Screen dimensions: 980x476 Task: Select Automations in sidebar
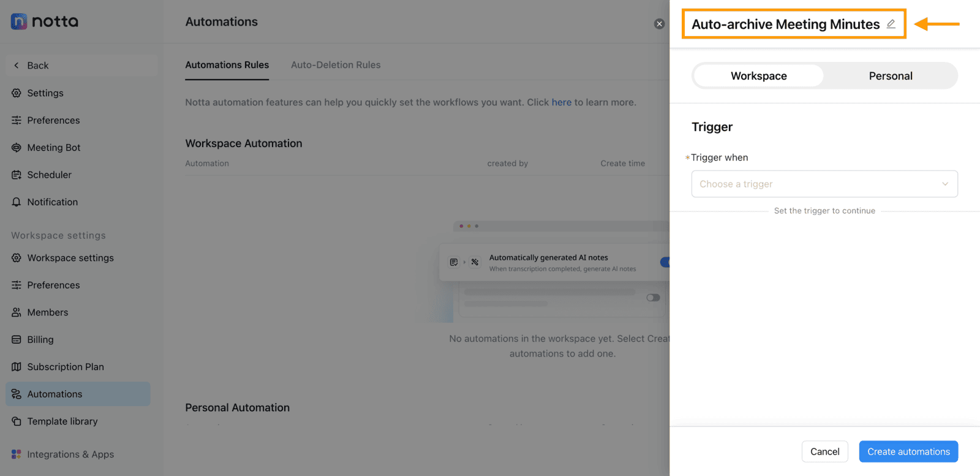point(78,394)
